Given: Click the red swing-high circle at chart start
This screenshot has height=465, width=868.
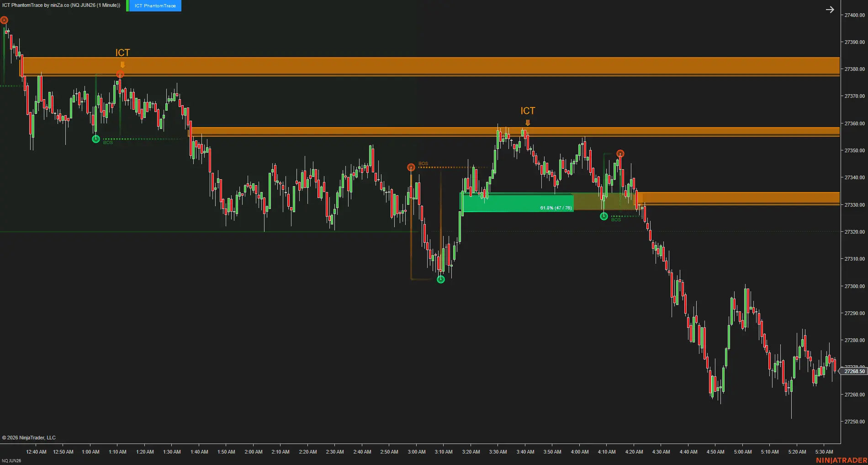Looking at the screenshot, I should (4, 20).
